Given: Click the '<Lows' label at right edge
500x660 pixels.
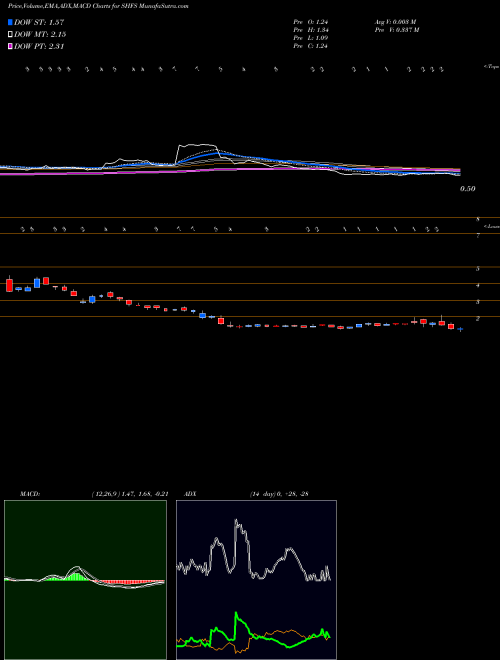Looking at the screenshot, I should pos(491,226).
